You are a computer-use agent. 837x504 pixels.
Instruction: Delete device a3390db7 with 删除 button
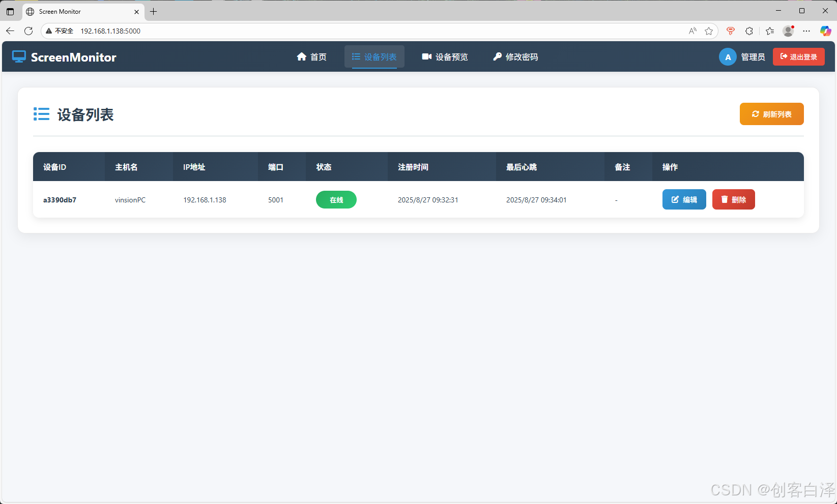point(733,199)
